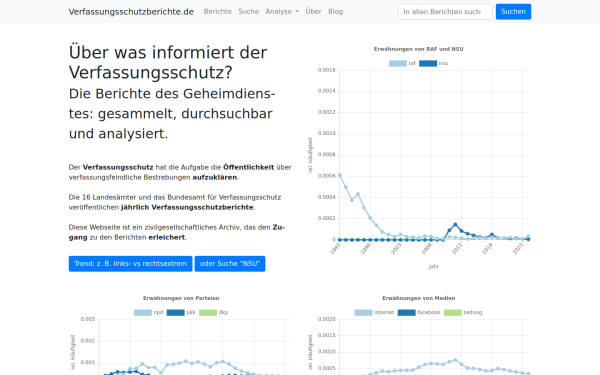Click the chart title 'Erwähnungen von Medien'
The height and width of the screenshot is (375, 600).
419,298
